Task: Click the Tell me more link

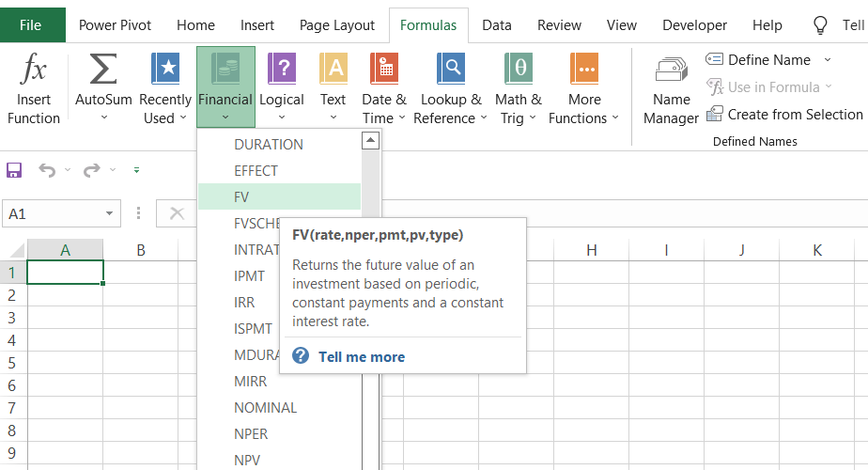Action: (361, 357)
